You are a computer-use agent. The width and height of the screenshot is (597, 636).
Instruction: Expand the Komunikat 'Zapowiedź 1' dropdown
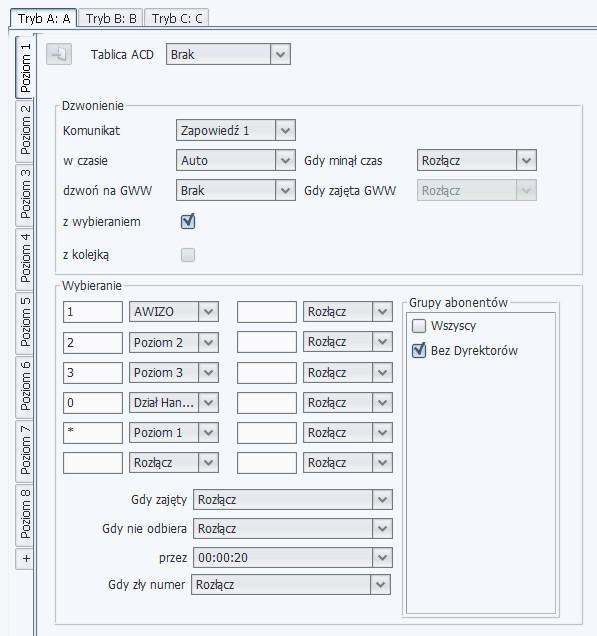tap(236, 130)
